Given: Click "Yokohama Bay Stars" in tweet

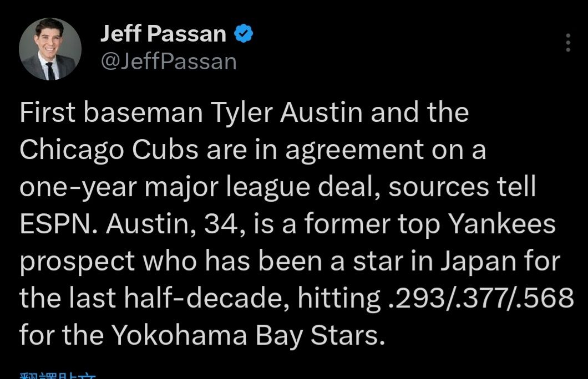Looking at the screenshot, I should [x=247, y=336].
